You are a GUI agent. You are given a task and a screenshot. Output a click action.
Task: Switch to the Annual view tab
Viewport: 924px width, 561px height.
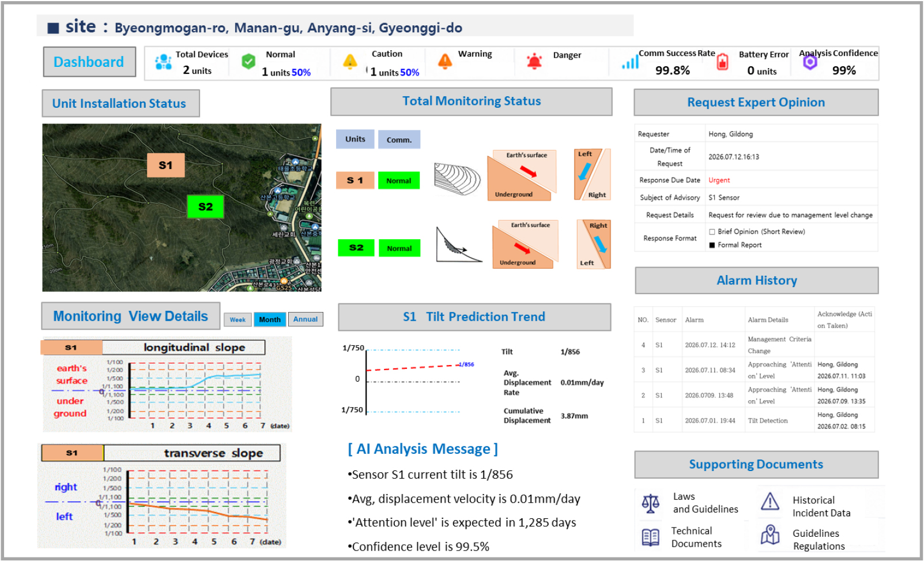306,319
